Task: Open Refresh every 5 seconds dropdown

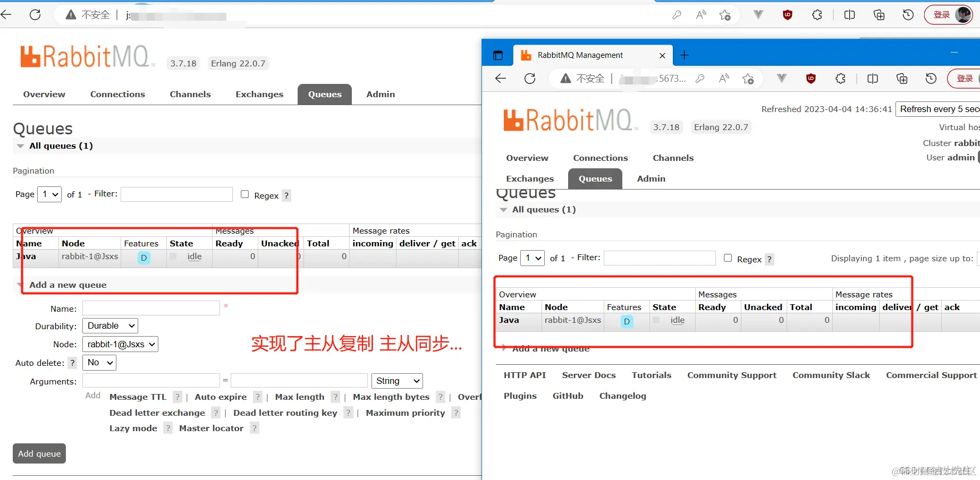Action: pos(938,109)
